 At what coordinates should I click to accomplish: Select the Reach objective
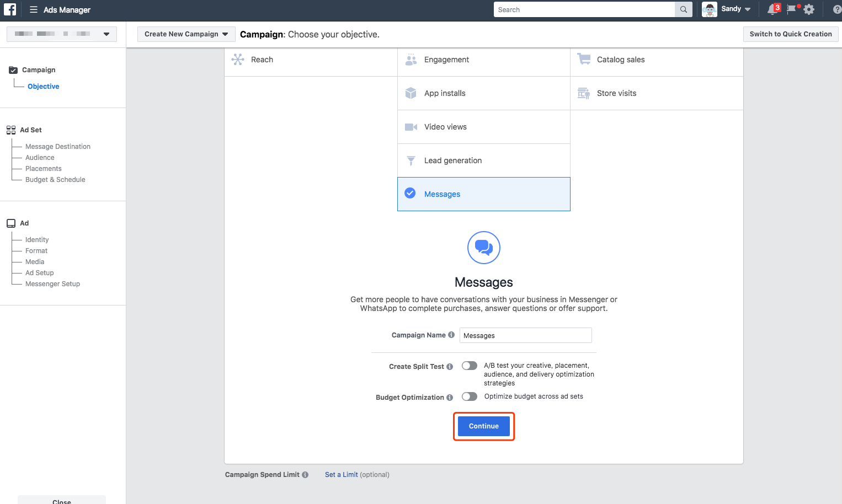[x=311, y=60]
